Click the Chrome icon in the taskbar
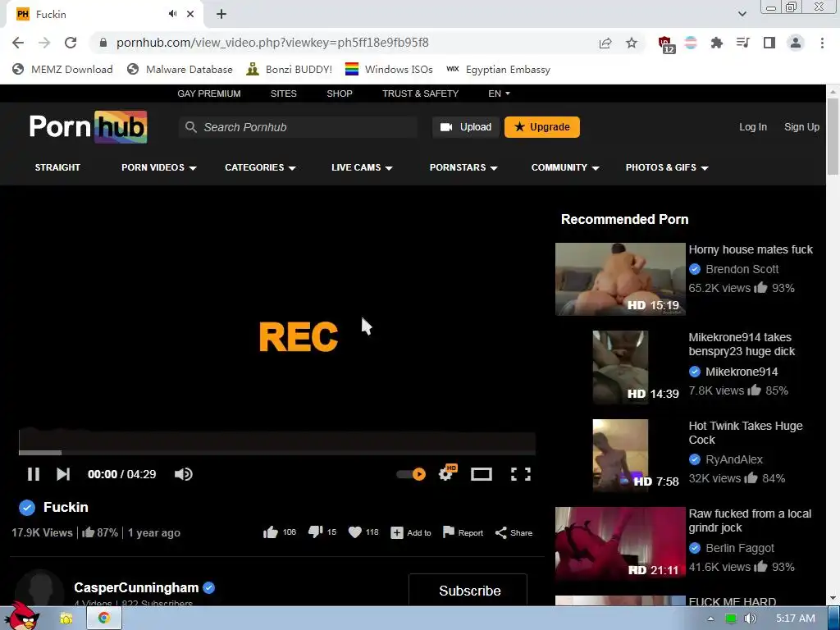 104,619
